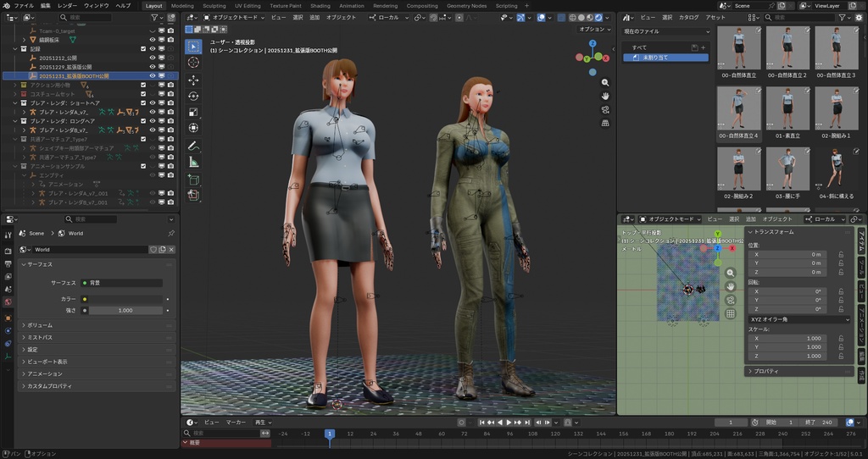Open the オブジェクトモード mode dropdown
Image resolution: width=868 pixels, height=459 pixels.
click(x=235, y=17)
